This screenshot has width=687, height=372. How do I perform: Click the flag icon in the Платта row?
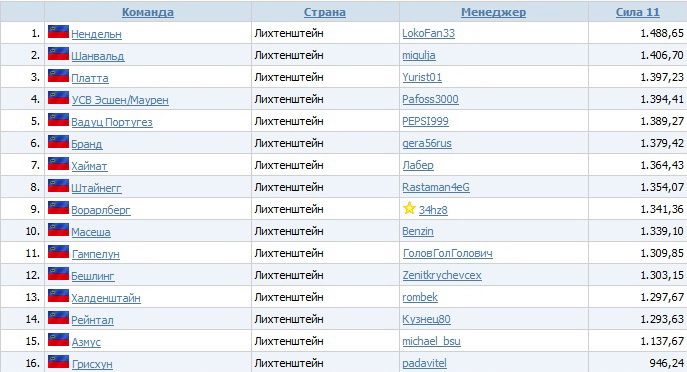click(58, 75)
